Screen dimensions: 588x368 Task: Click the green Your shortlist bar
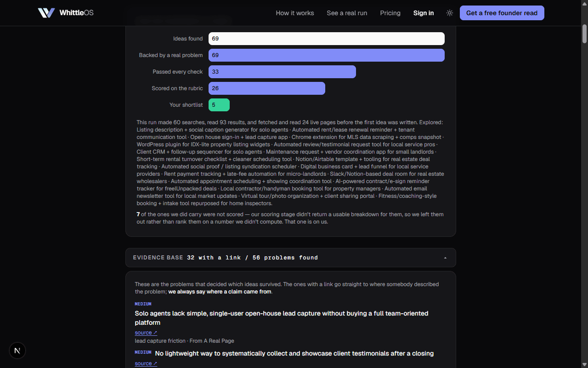click(219, 105)
